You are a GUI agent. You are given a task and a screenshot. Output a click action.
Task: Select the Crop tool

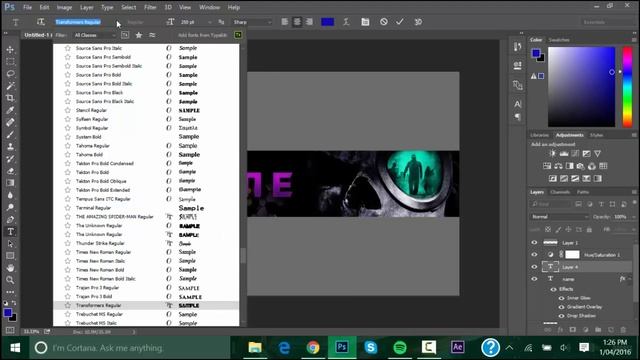[10, 98]
